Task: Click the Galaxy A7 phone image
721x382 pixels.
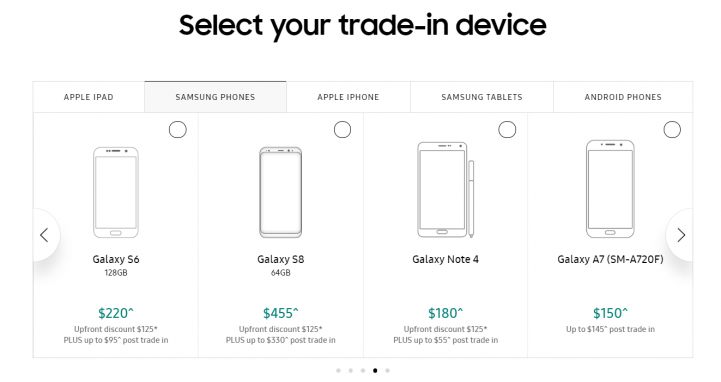Action: point(610,189)
